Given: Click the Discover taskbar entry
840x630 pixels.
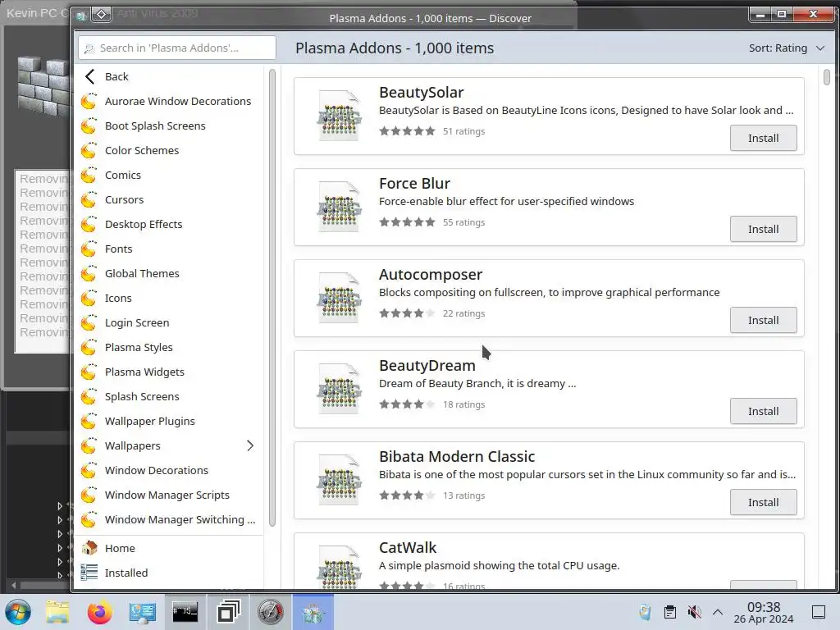Looking at the screenshot, I should tap(313, 612).
